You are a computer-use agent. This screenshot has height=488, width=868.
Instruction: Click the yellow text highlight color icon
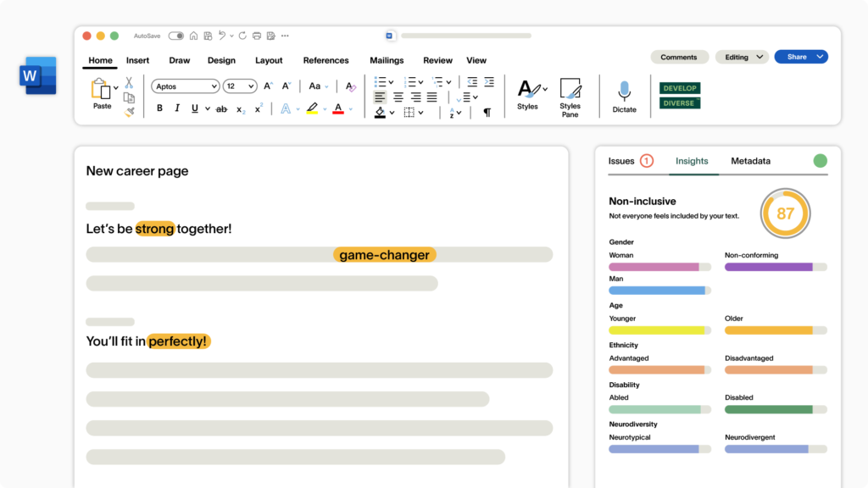(312, 108)
